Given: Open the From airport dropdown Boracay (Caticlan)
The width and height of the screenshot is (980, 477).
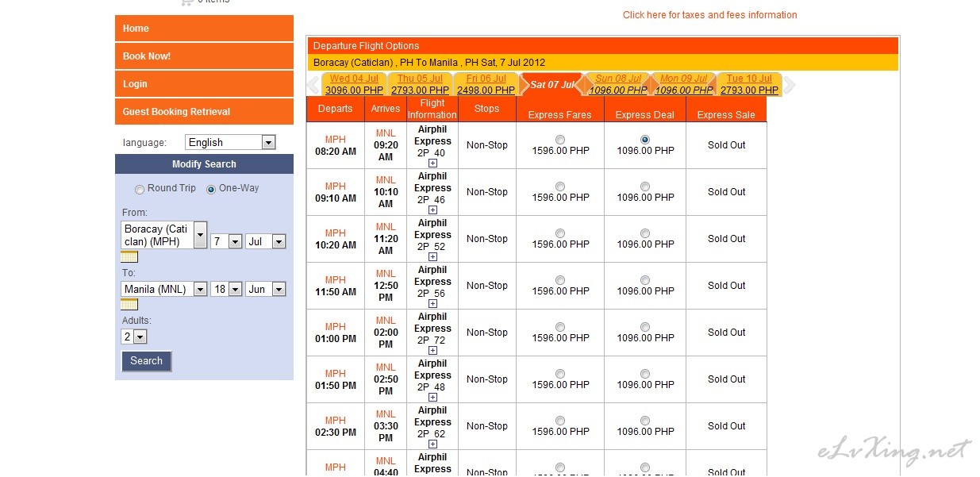Looking at the screenshot, I should pyautogui.click(x=164, y=235).
